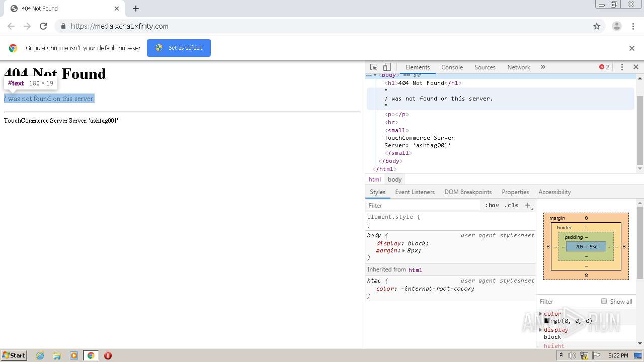Focus the computed styles Filter field
This screenshot has height=362, width=644.
point(568,302)
